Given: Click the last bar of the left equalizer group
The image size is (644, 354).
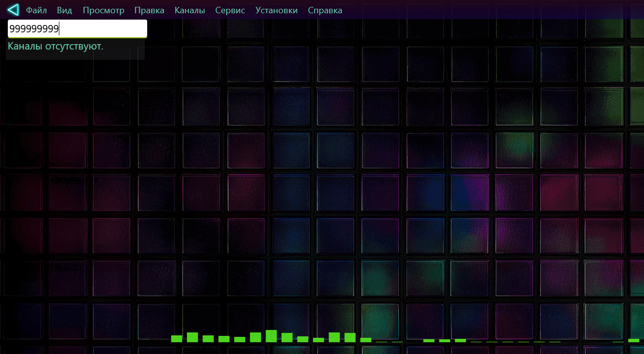Looking at the screenshot, I should [366, 340].
